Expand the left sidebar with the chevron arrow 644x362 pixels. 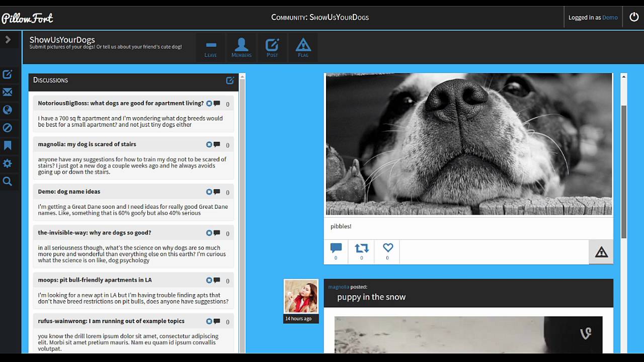pyautogui.click(x=8, y=39)
